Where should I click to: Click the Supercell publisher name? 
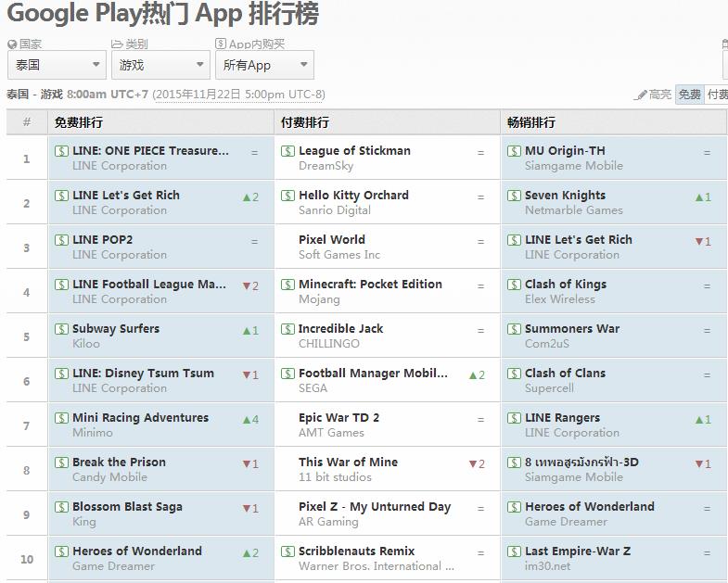coord(549,388)
